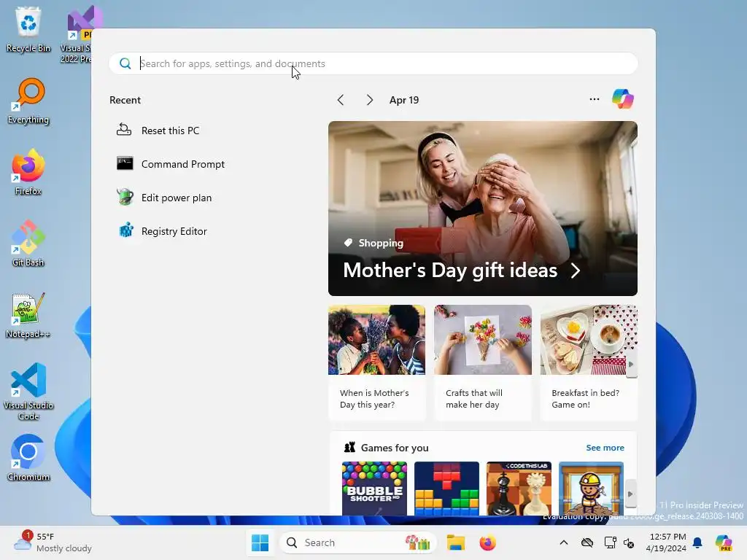The height and width of the screenshot is (560, 747).
Task: Play Bubble Shooter game tile
Action: [x=374, y=488]
